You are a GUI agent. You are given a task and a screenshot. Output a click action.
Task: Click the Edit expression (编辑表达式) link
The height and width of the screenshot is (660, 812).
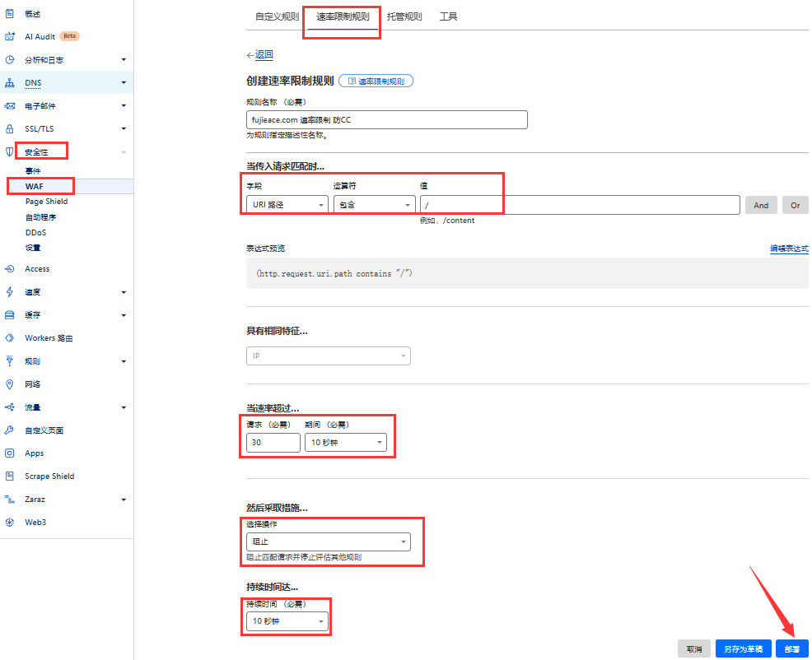click(789, 249)
